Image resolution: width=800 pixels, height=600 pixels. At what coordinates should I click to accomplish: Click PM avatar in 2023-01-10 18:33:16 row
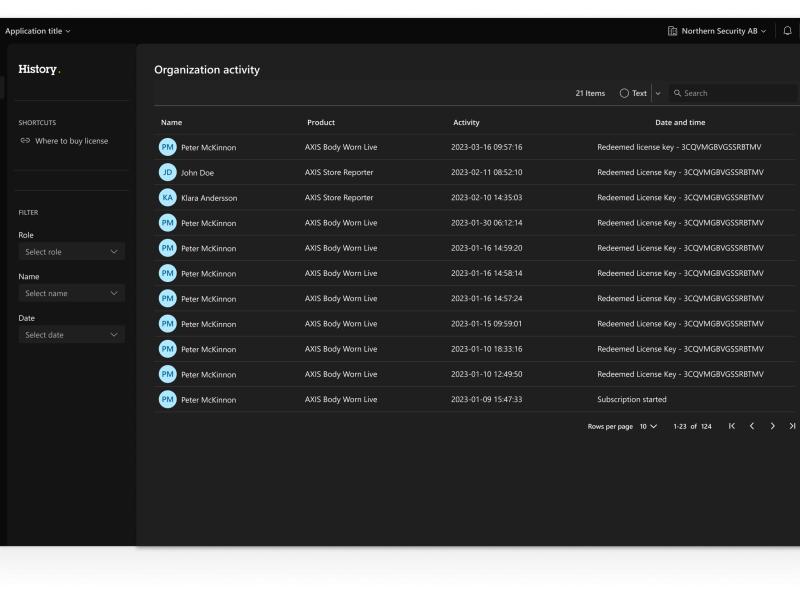(x=167, y=349)
